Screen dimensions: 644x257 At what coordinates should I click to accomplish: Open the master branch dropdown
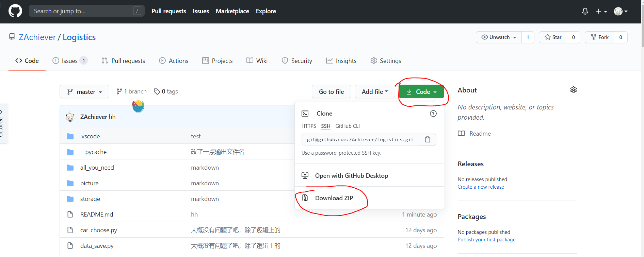pos(84,91)
